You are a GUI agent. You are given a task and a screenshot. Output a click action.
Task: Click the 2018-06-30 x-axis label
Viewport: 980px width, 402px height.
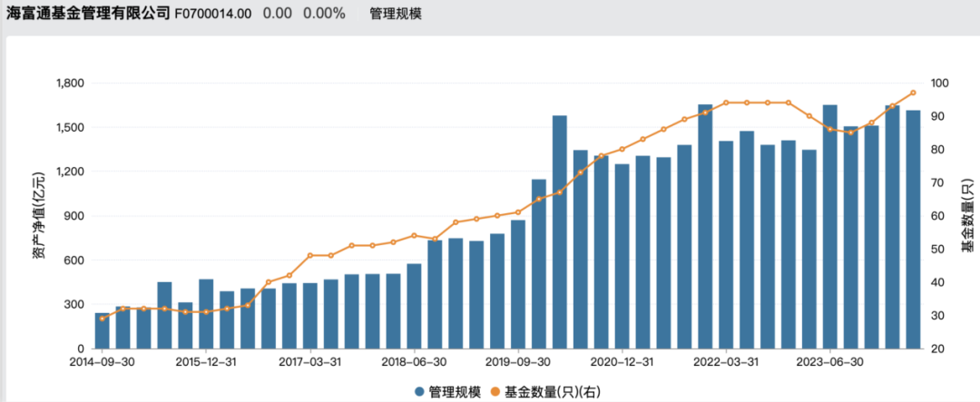click(x=414, y=360)
